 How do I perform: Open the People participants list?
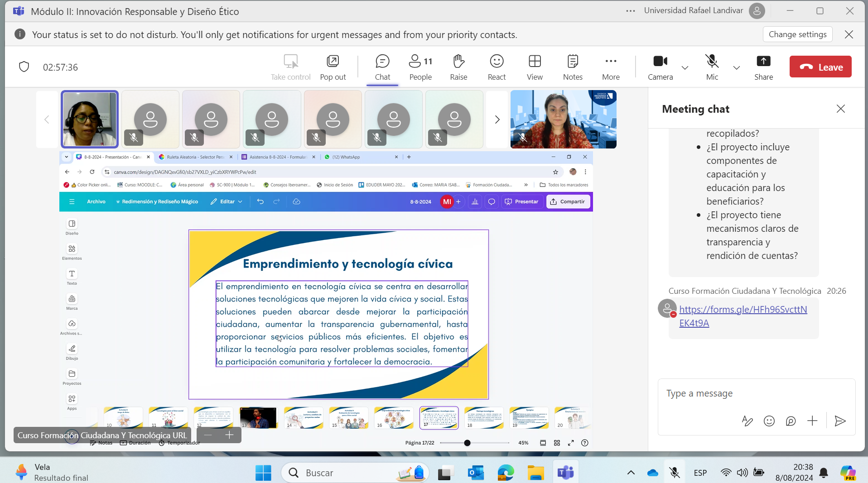click(420, 67)
